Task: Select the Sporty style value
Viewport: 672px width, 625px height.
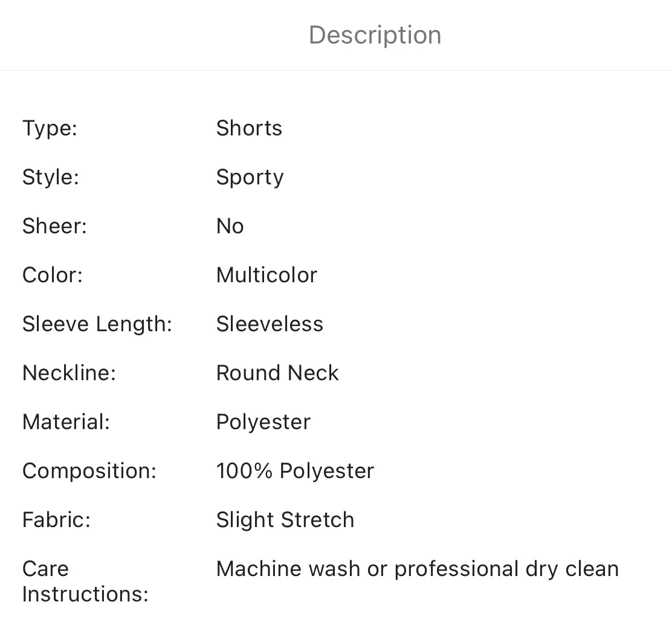Action: click(250, 177)
